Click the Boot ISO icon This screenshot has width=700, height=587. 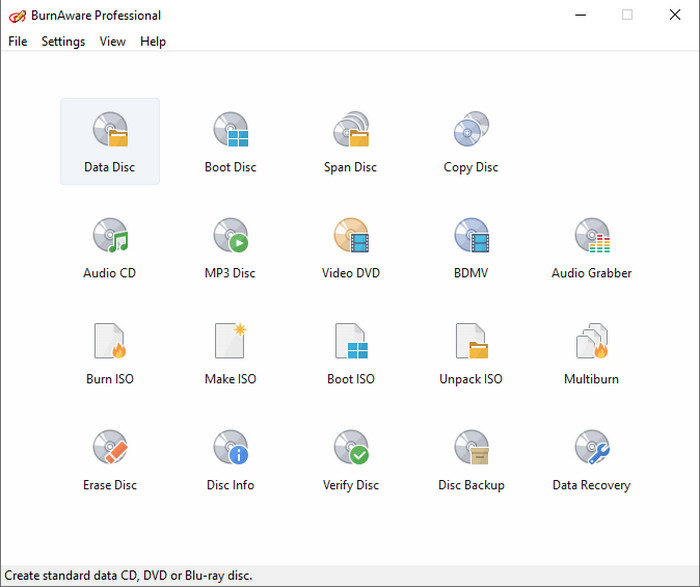pyautogui.click(x=350, y=344)
